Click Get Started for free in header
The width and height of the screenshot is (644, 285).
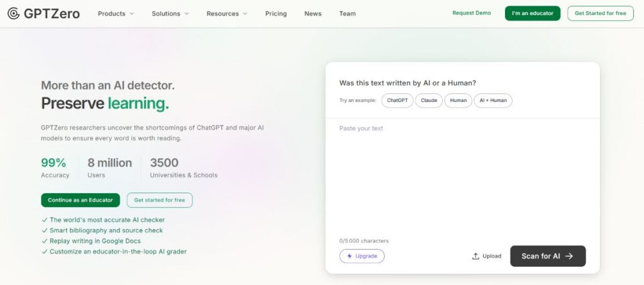(601, 13)
